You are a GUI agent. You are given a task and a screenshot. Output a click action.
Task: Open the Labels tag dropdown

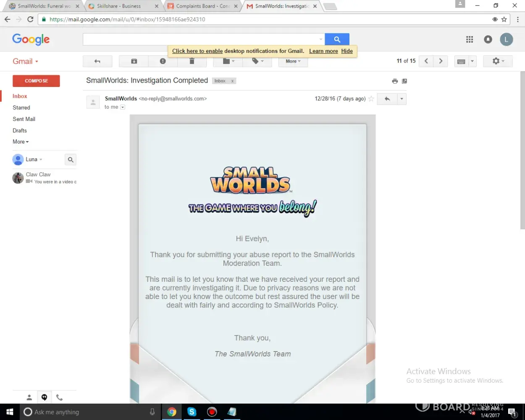(x=257, y=61)
